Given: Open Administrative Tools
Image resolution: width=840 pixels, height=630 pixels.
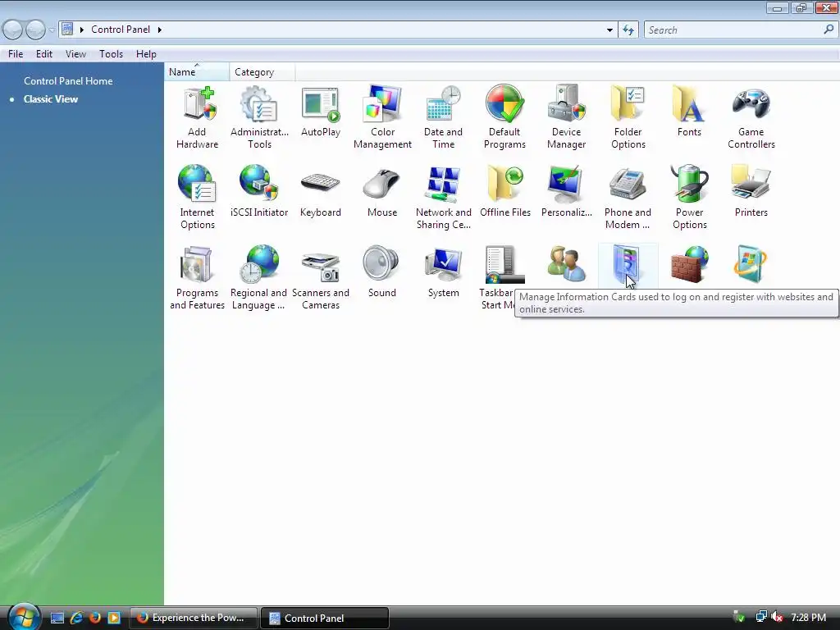Looking at the screenshot, I should coord(259,116).
